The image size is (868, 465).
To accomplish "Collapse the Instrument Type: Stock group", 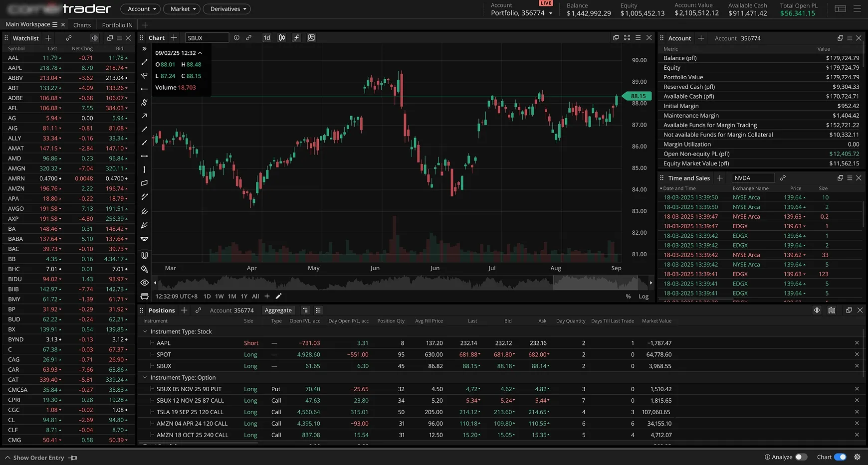I will click(x=145, y=331).
